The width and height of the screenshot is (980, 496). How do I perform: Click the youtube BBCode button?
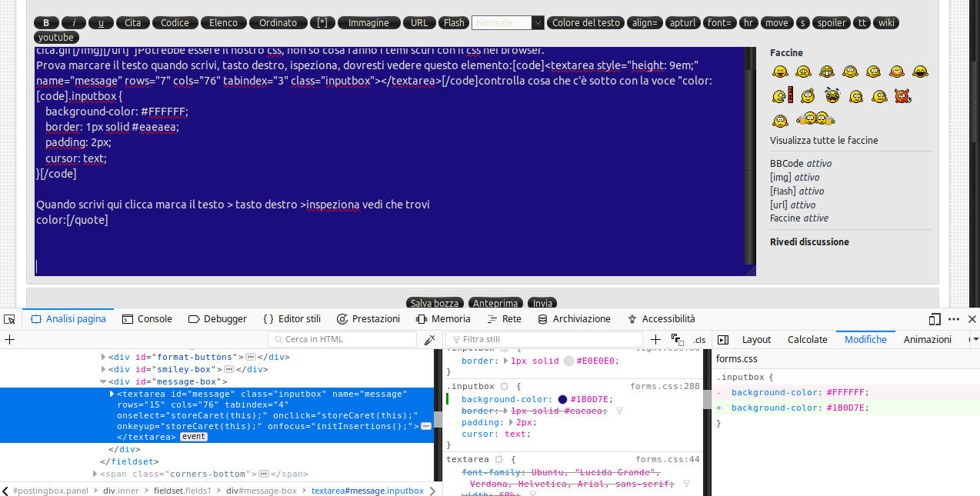(56, 37)
